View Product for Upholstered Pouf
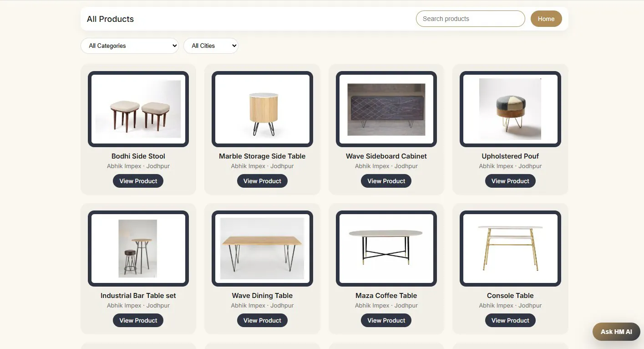Screen dimensions: 644x349 (x=510, y=181)
